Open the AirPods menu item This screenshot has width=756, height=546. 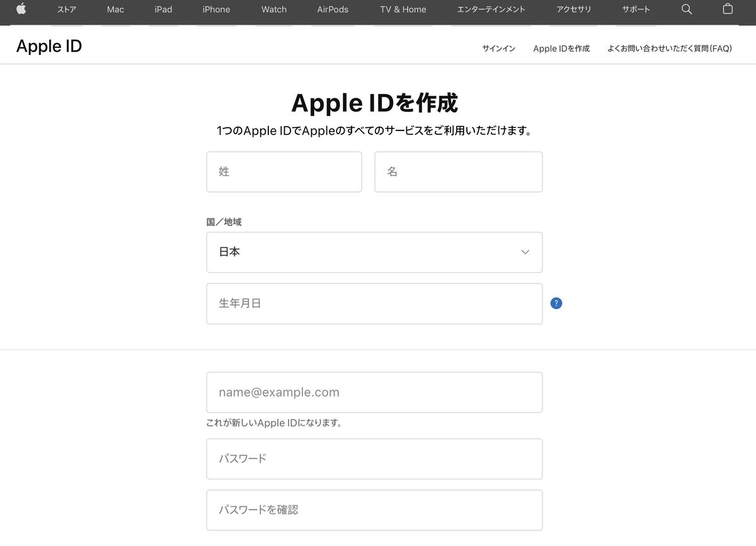click(x=333, y=9)
